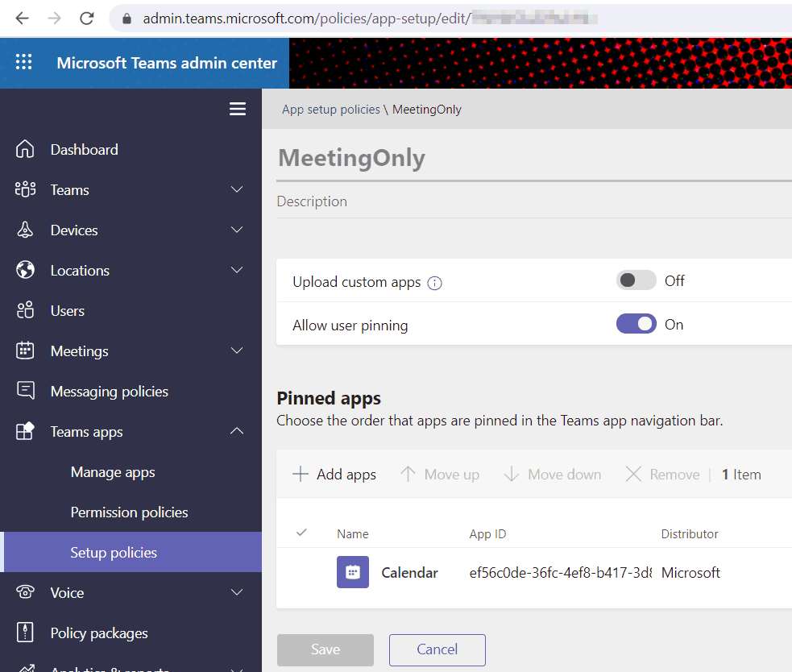Click the Move down arrow icon
Image resolution: width=792 pixels, height=672 pixels.
click(511, 474)
